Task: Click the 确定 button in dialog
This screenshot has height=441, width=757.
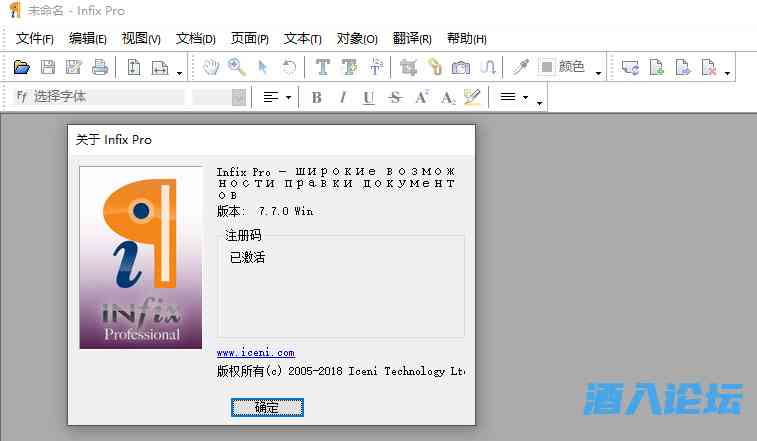Action: (267, 407)
